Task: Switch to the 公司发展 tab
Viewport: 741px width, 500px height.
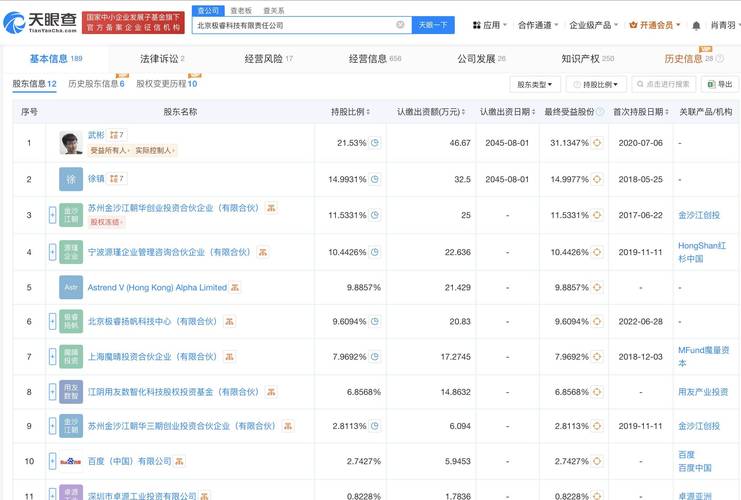Action: pos(481,59)
